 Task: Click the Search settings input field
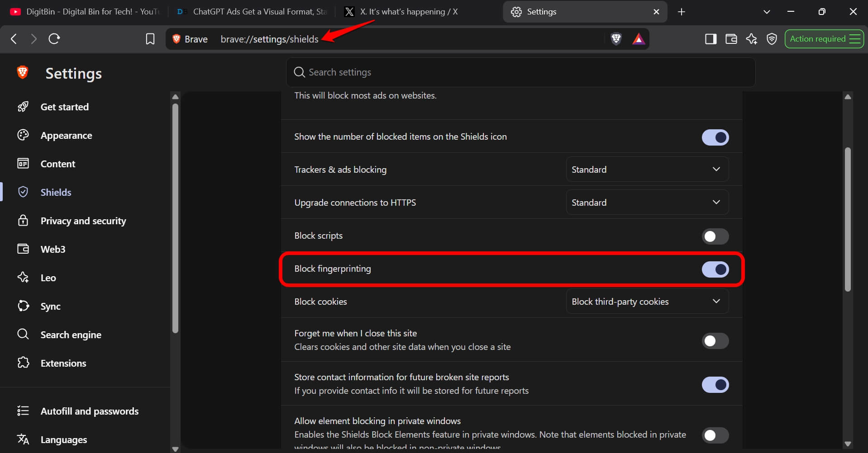pyautogui.click(x=520, y=72)
